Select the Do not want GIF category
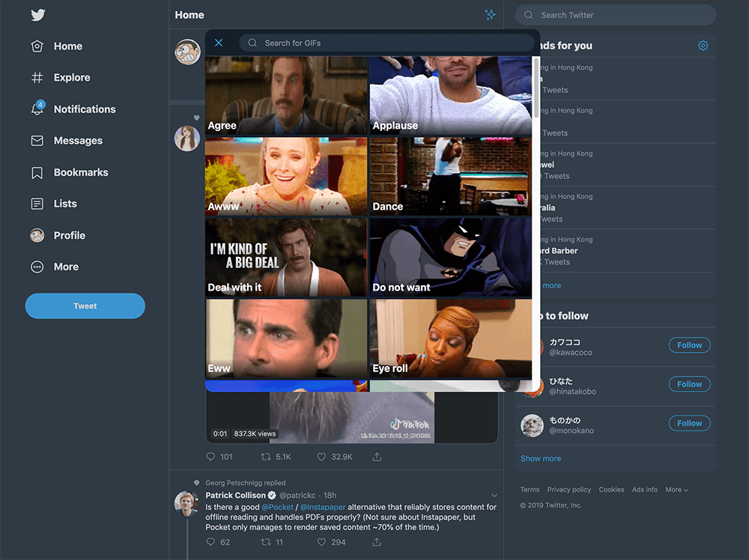The height and width of the screenshot is (560, 749). pos(450,258)
